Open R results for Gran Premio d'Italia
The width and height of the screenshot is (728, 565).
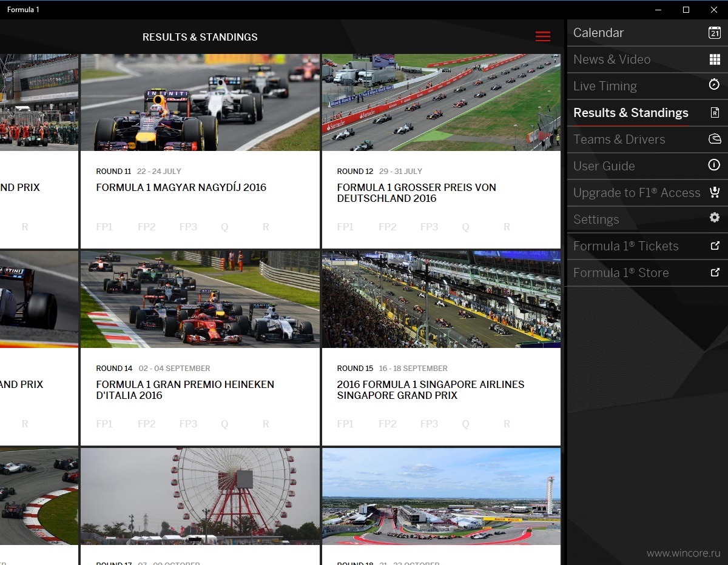pos(266,424)
